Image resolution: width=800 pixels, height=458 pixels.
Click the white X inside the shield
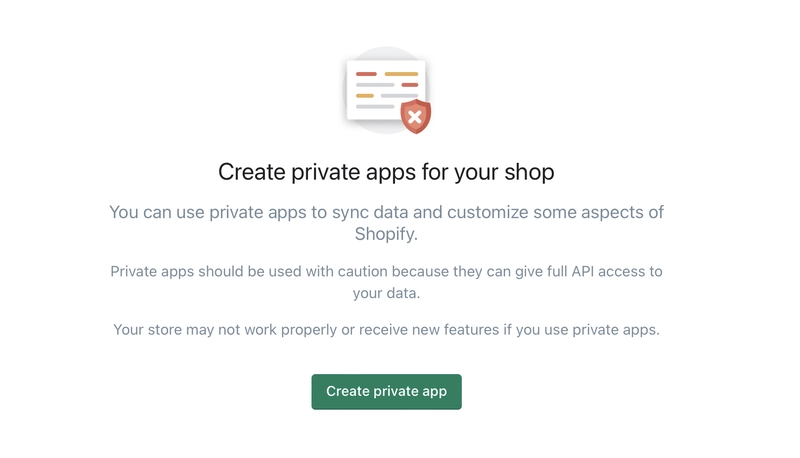click(415, 117)
